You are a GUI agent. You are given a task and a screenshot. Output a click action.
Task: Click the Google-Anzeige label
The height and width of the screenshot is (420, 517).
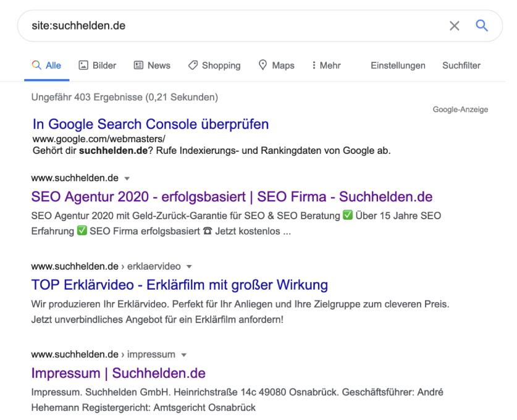tap(460, 109)
